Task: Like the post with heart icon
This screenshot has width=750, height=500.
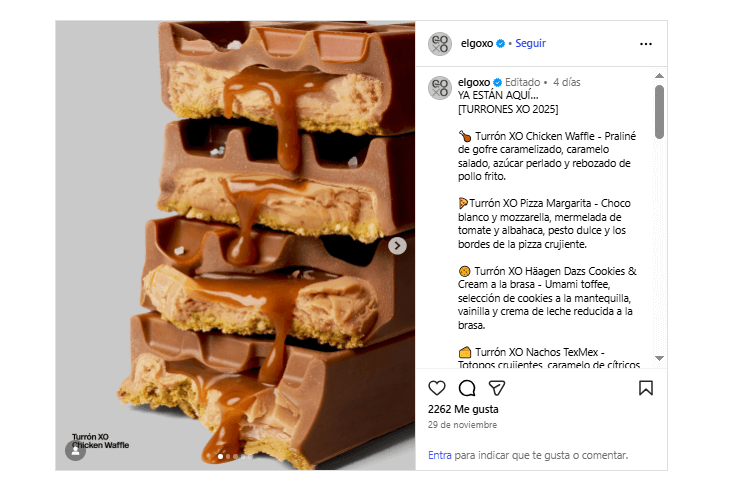Action: point(437,388)
